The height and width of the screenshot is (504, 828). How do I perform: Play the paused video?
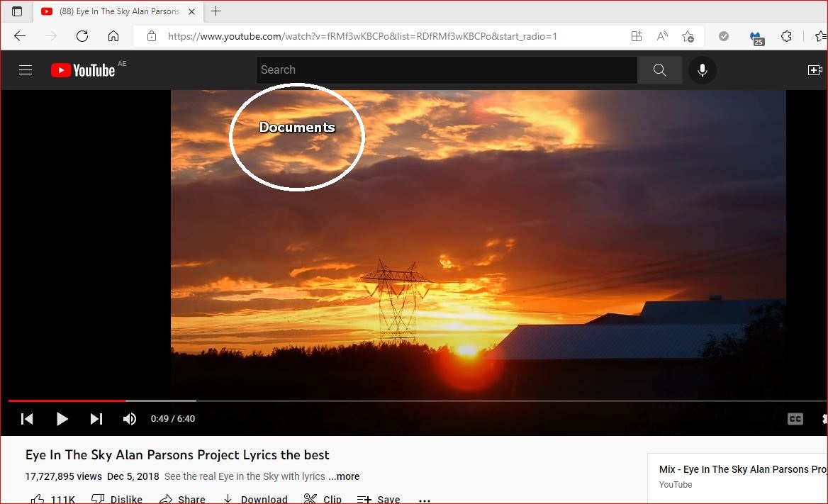coord(62,419)
